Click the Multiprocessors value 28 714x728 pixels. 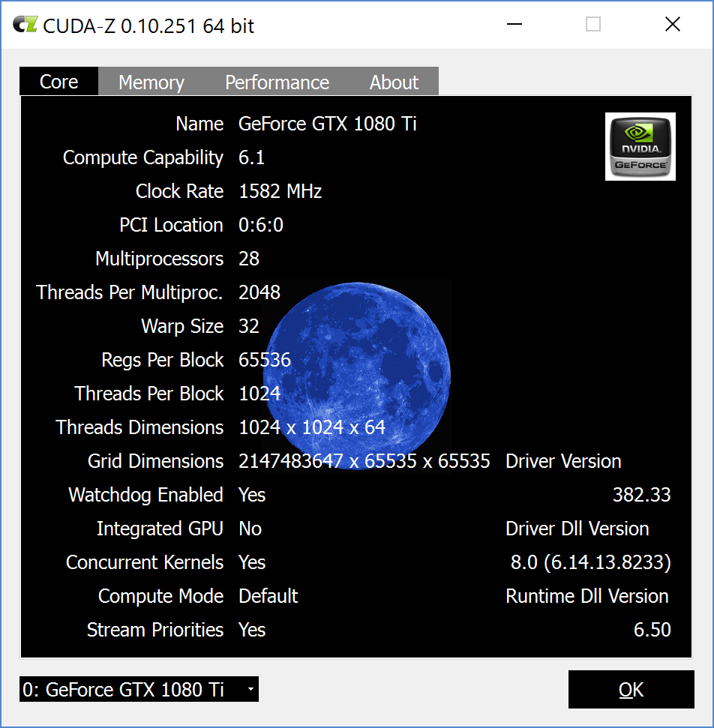click(249, 259)
